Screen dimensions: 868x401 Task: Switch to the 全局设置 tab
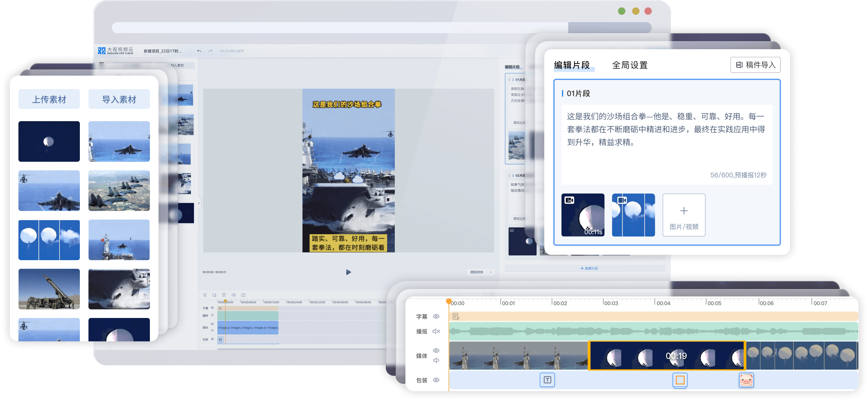[x=629, y=65]
